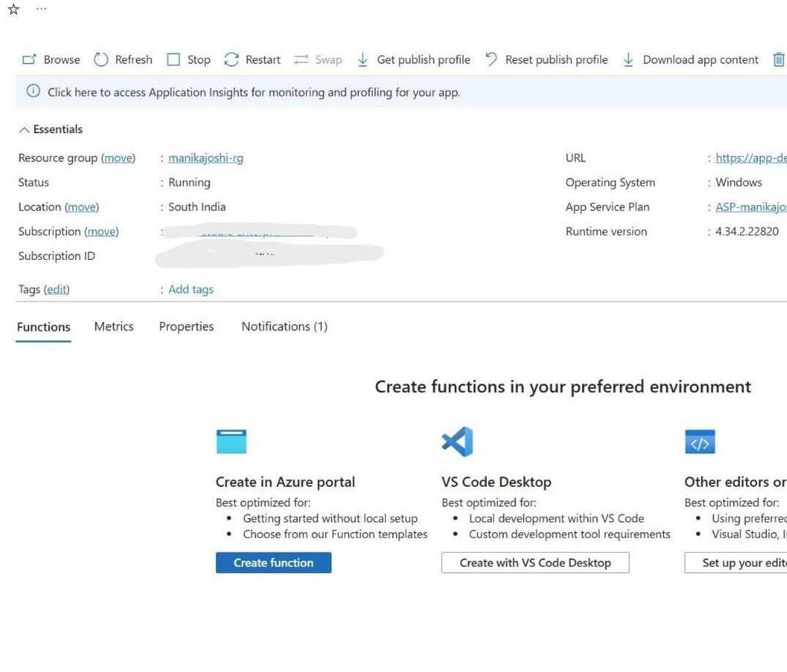Click Local development within VS Code bullet

(x=556, y=518)
